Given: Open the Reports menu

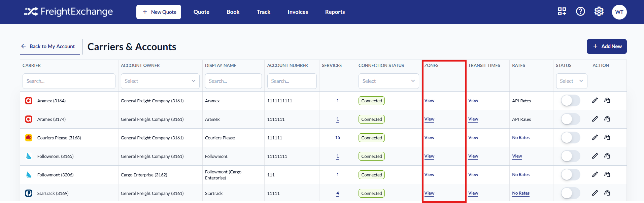Looking at the screenshot, I should point(335,12).
